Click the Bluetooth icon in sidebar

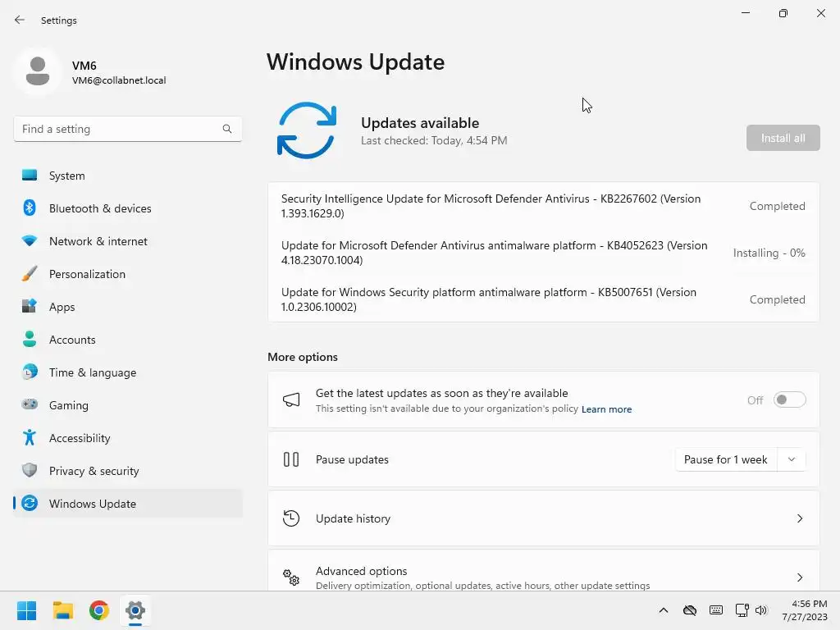click(x=30, y=208)
